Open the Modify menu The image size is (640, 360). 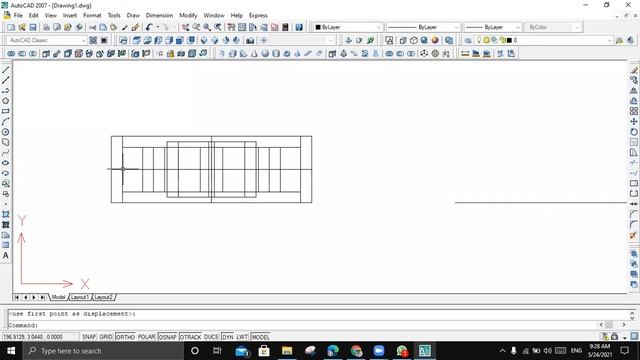coord(188,15)
